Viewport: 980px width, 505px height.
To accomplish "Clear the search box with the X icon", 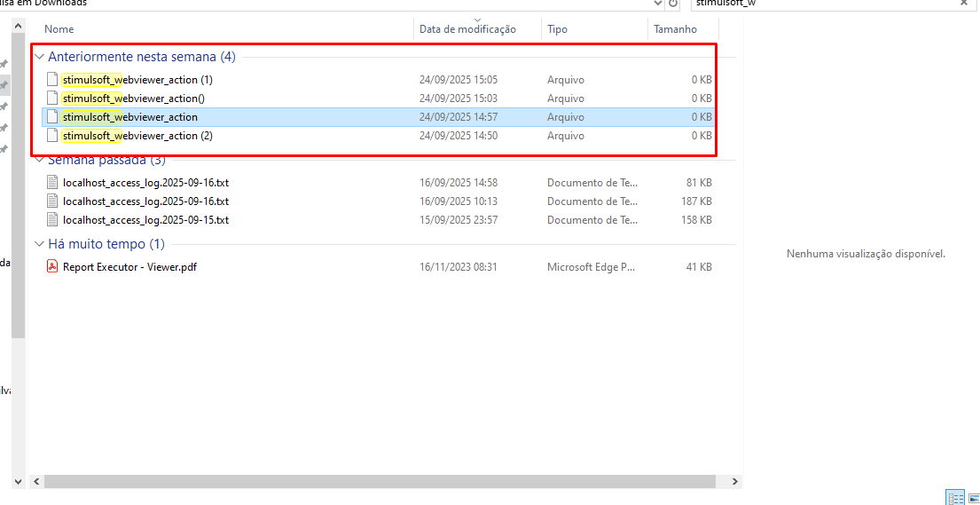I will (x=964, y=3).
